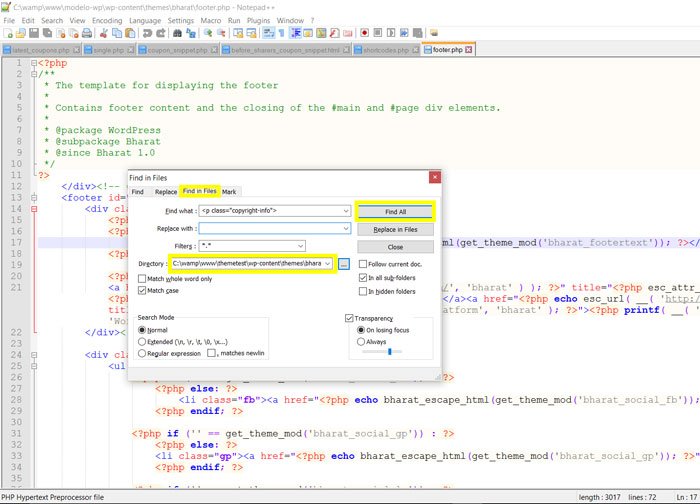The image size is (700, 504).
Task: Open the Directory history dropdown
Action: click(327, 263)
